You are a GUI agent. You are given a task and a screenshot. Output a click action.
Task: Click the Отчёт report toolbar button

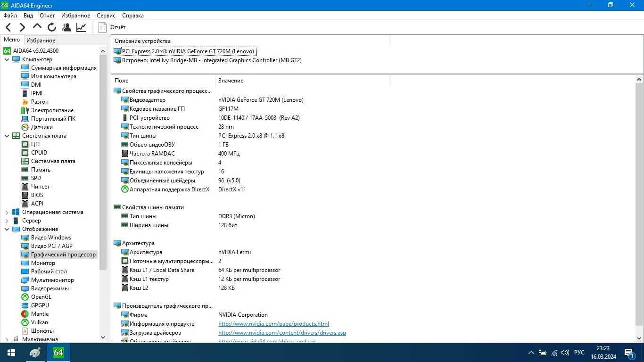[112, 27]
